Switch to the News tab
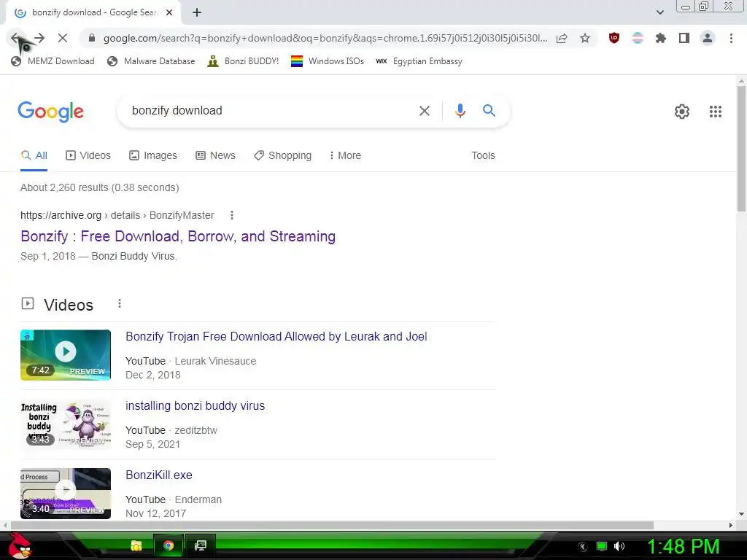The image size is (747, 560). click(x=215, y=156)
